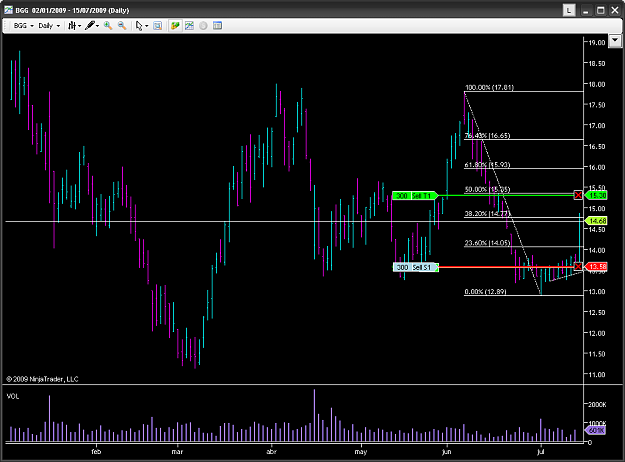Viewport: 625px width, 462px height.
Task: Click the 38.20% (14.77) Fibonacci label
Action: (487, 214)
